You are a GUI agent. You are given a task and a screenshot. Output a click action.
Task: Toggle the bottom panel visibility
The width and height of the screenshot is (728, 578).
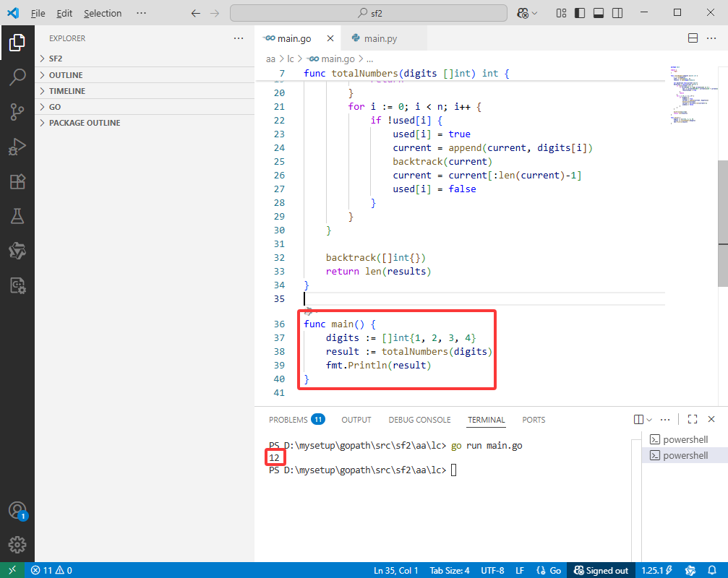pyautogui.click(x=599, y=13)
